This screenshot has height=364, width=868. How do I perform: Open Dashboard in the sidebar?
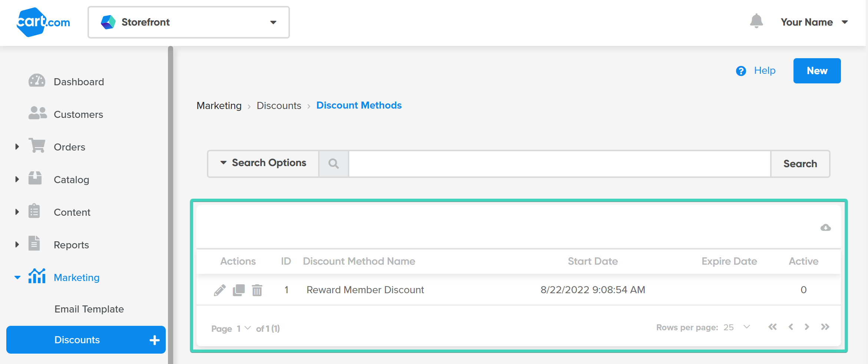(x=79, y=82)
